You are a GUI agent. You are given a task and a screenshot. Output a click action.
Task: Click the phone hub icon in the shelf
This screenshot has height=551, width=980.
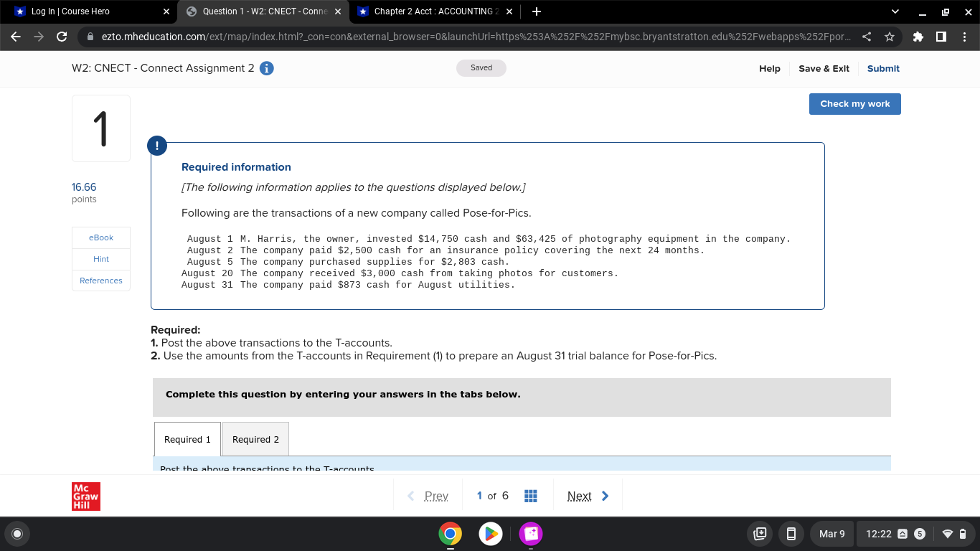[x=791, y=534]
